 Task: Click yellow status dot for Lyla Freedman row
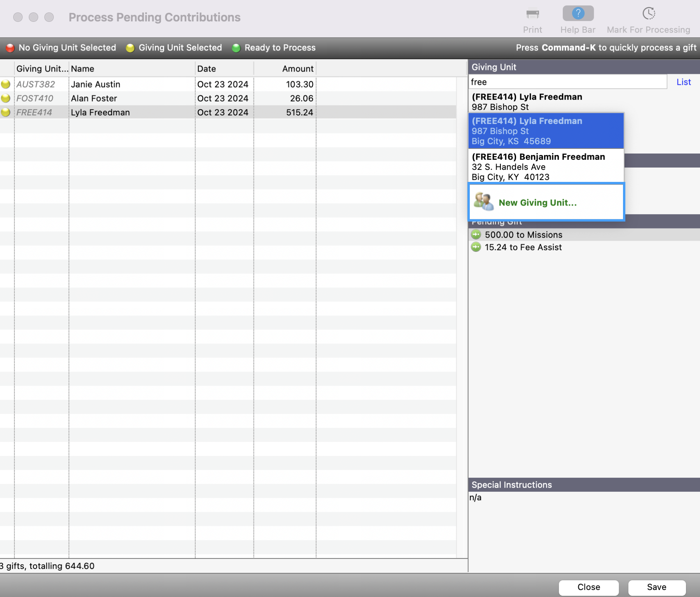pos(6,112)
